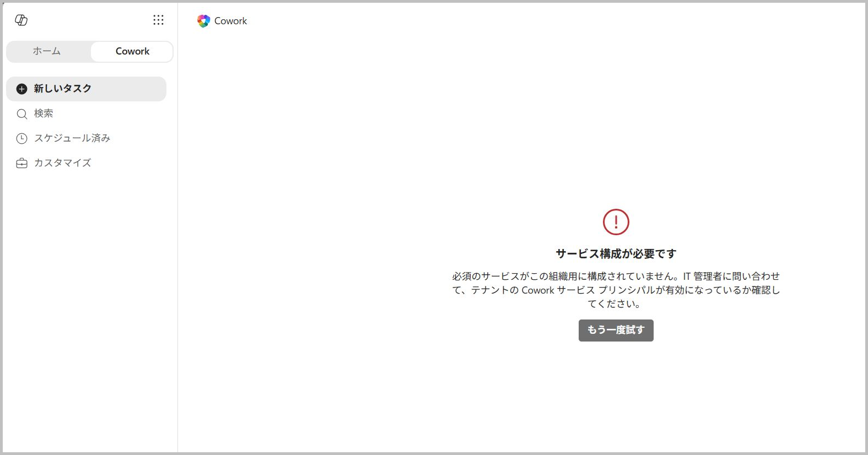Open the apps grid launcher icon
Screen dimensions: 868x455
click(x=158, y=20)
